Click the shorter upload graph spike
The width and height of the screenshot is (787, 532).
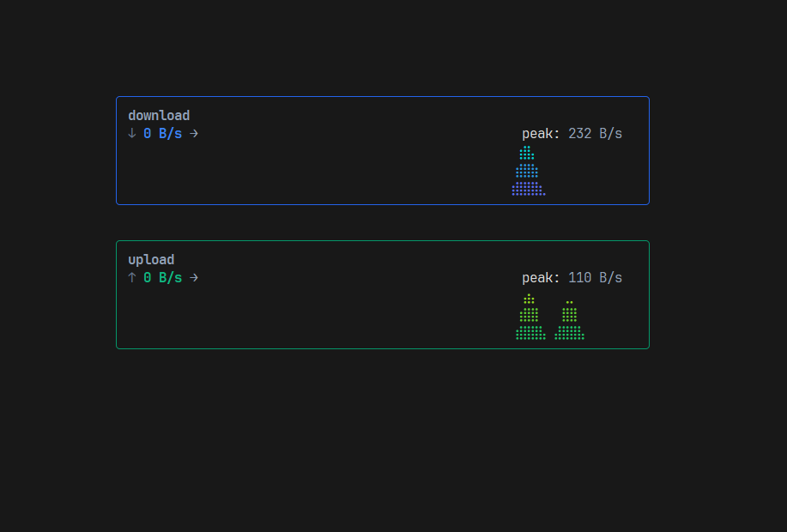click(x=569, y=320)
